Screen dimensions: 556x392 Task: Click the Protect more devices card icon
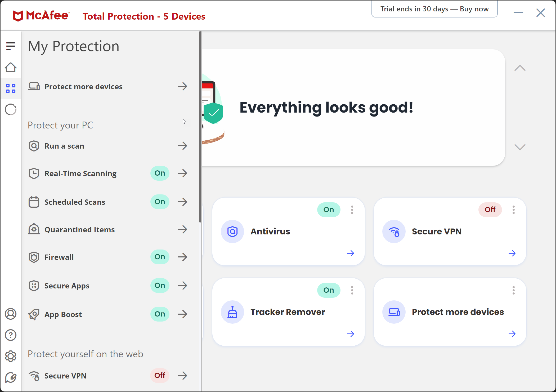[x=394, y=312]
